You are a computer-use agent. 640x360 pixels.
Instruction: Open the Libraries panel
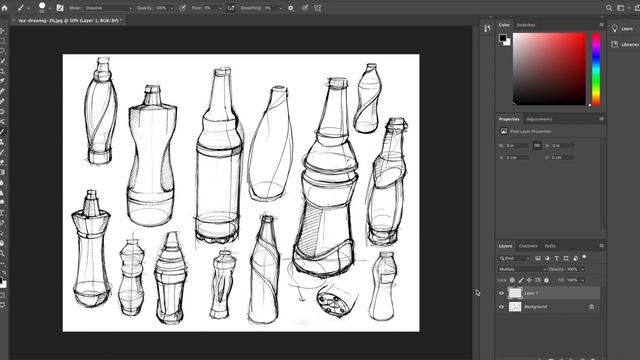click(624, 44)
